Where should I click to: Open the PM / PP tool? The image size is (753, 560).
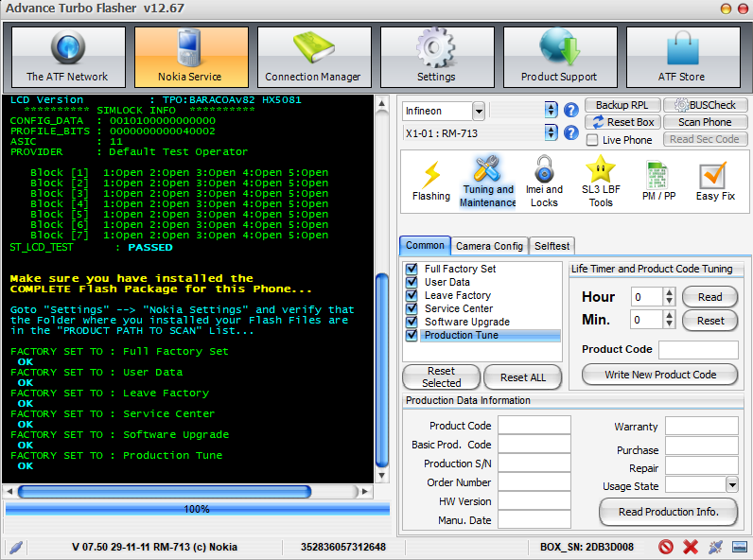point(658,182)
